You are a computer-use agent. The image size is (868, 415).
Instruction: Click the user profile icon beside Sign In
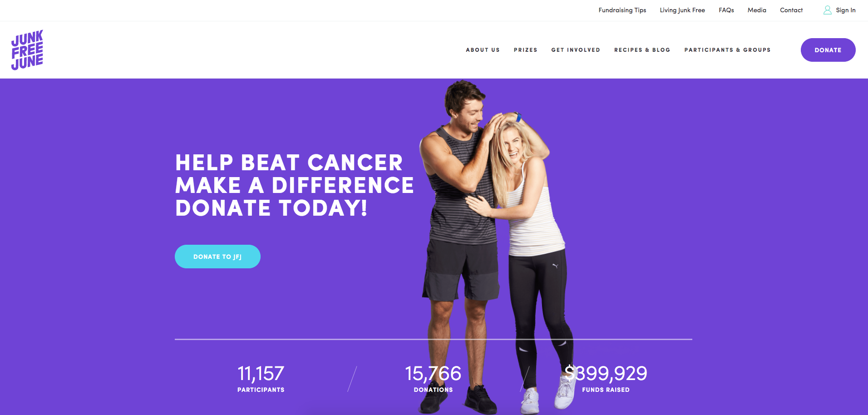coord(828,10)
